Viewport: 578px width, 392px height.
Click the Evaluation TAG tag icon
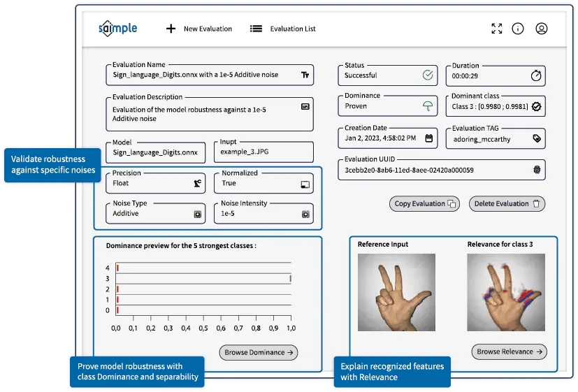coord(537,138)
